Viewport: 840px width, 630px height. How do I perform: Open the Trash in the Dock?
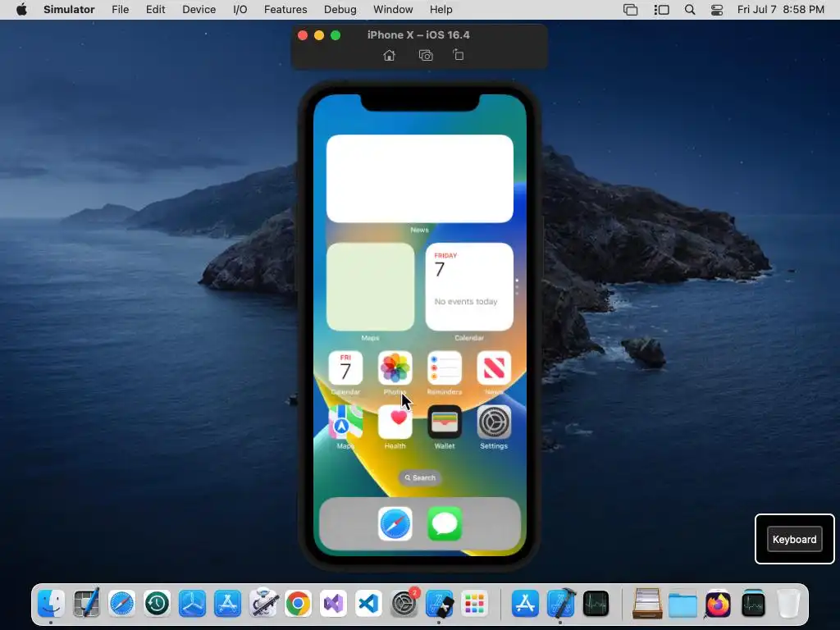pyautogui.click(x=788, y=604)
